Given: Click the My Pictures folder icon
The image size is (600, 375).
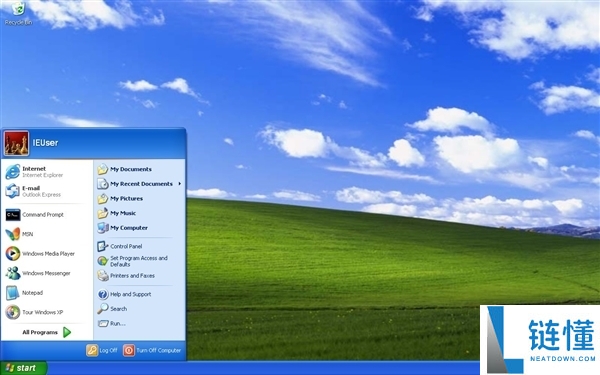Looking at the screenshot, I should point(103,199).
